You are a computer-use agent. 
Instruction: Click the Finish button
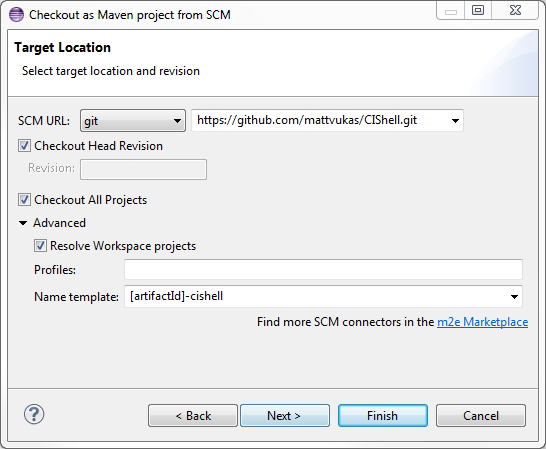[383, 416]
